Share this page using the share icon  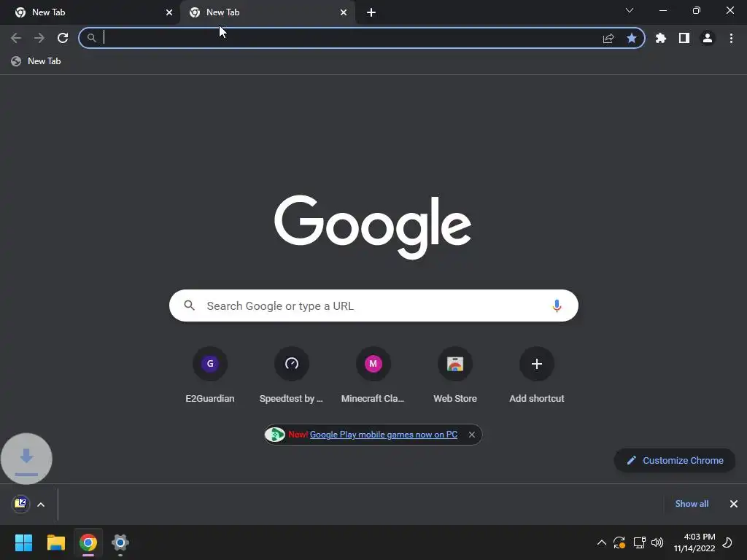pyautogui.click(x=608, y=38)
